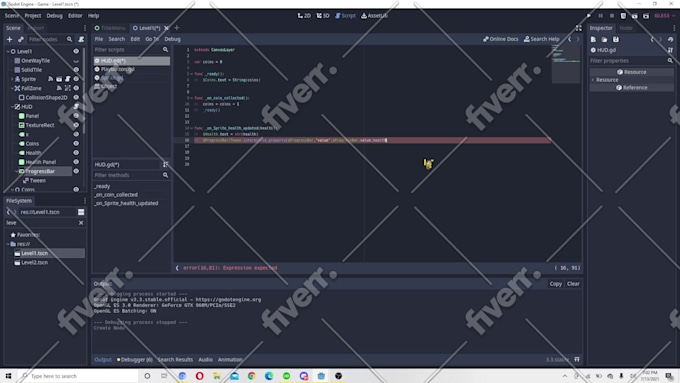Hide the Level1 root node
Viewport: 680px width, 383px height.
(76, 51)
